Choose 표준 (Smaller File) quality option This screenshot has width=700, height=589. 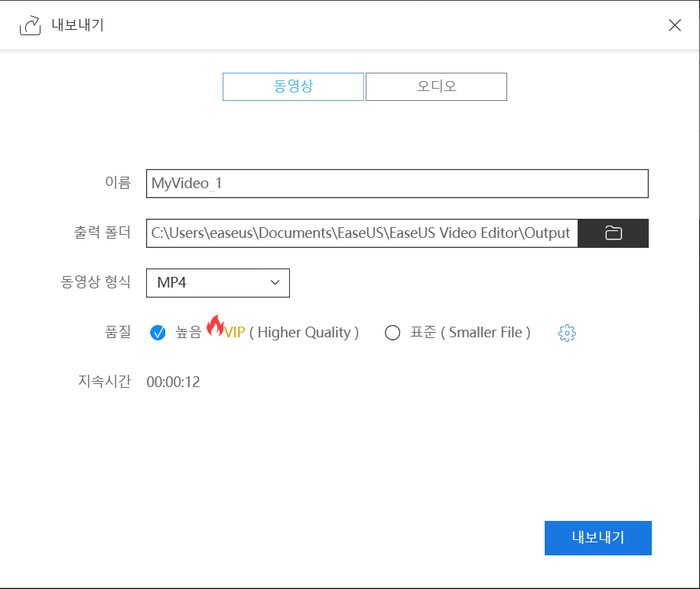392,333
